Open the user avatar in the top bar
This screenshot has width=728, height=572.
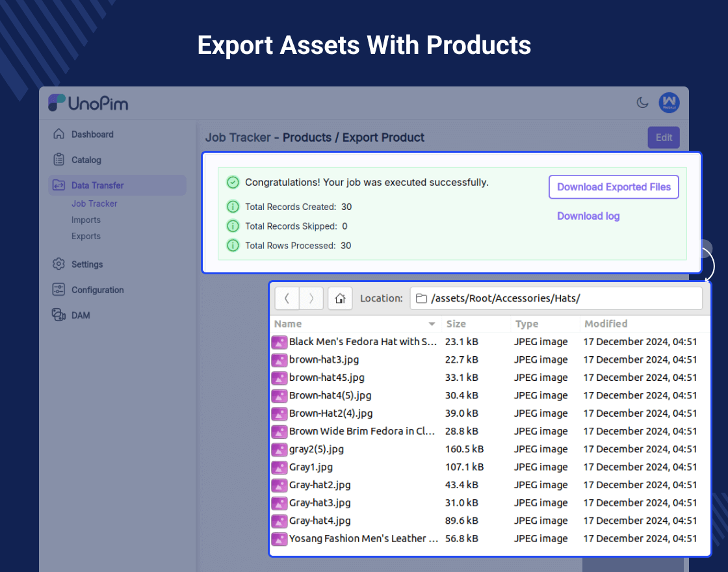[669, 103]
